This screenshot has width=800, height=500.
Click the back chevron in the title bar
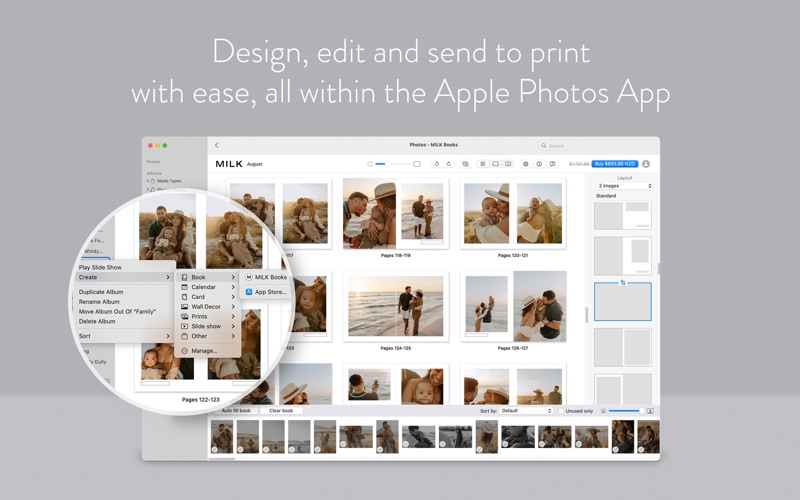coord(217,145)
